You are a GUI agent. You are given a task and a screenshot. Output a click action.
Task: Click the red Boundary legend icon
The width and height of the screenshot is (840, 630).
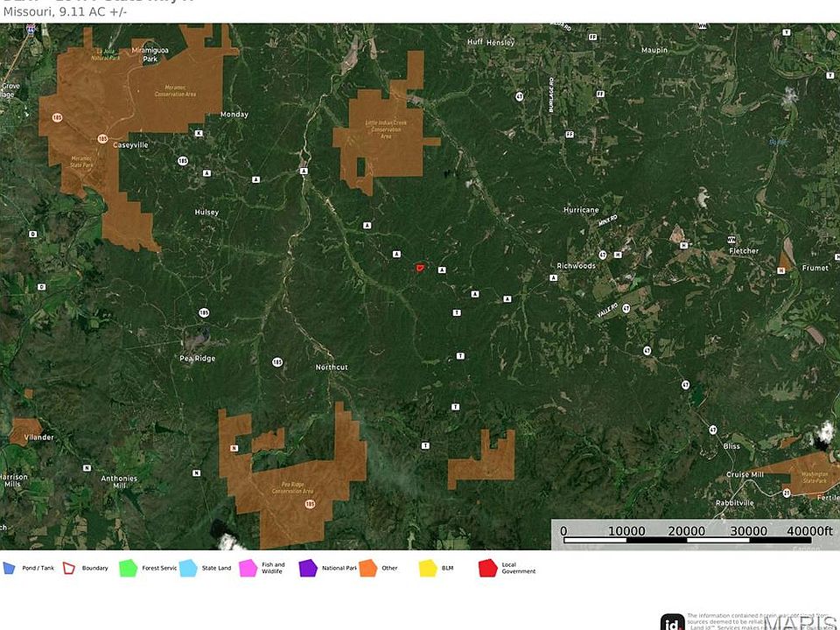[69, 568]
